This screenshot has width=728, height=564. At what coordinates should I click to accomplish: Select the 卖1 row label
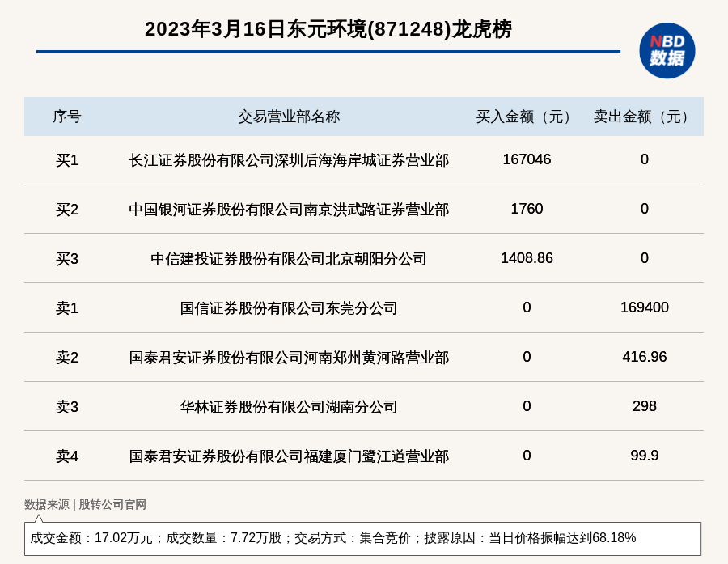click(67, 308)
